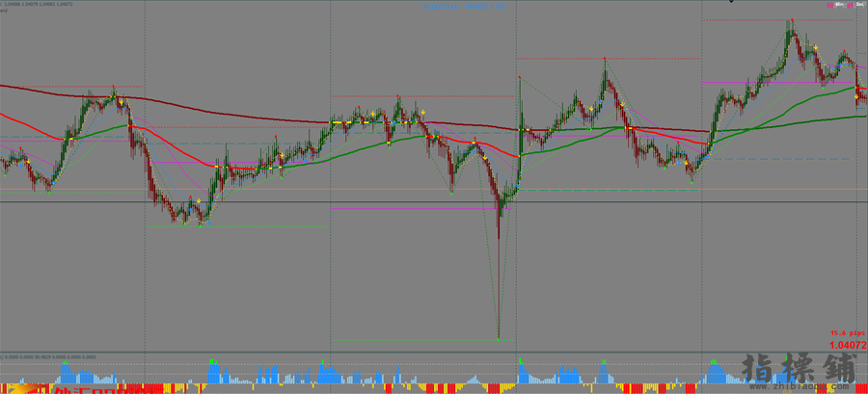Click the red dot at the highest price peak
Screen dimensions: 868x394
point(792,20)
